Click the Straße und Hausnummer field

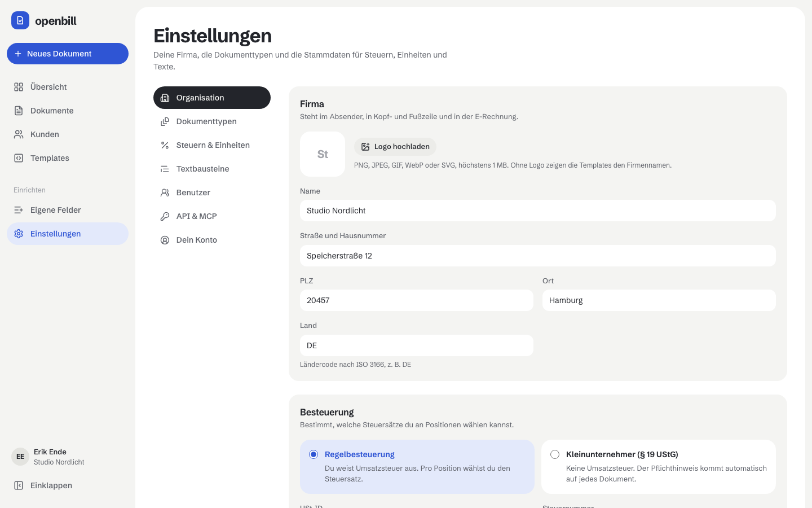pos(538,256)
